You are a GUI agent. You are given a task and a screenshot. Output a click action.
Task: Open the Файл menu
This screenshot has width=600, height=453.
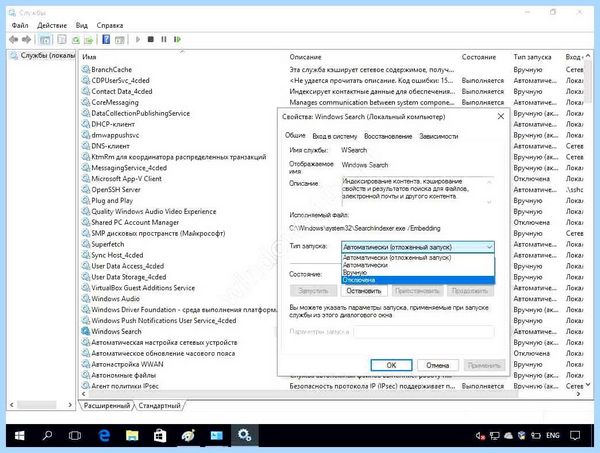point(20,25)
